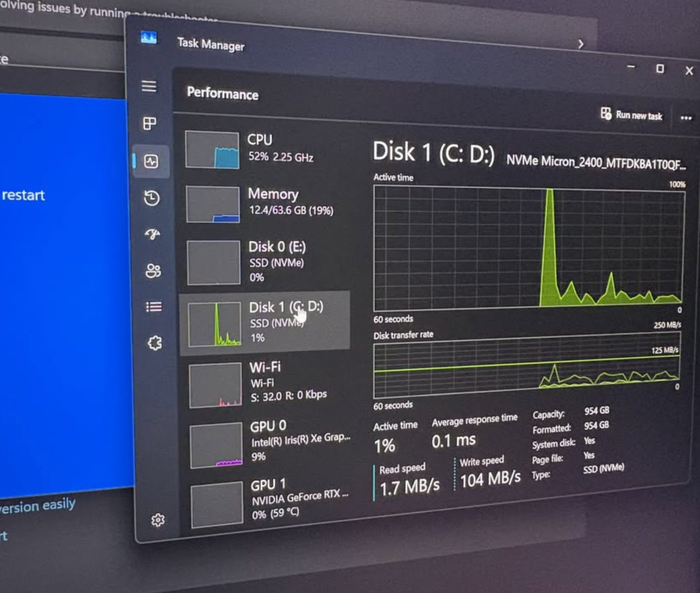Select Disk 1 (C: D:) entry
This screenshot has height=593, width=700.
(265, 323)
